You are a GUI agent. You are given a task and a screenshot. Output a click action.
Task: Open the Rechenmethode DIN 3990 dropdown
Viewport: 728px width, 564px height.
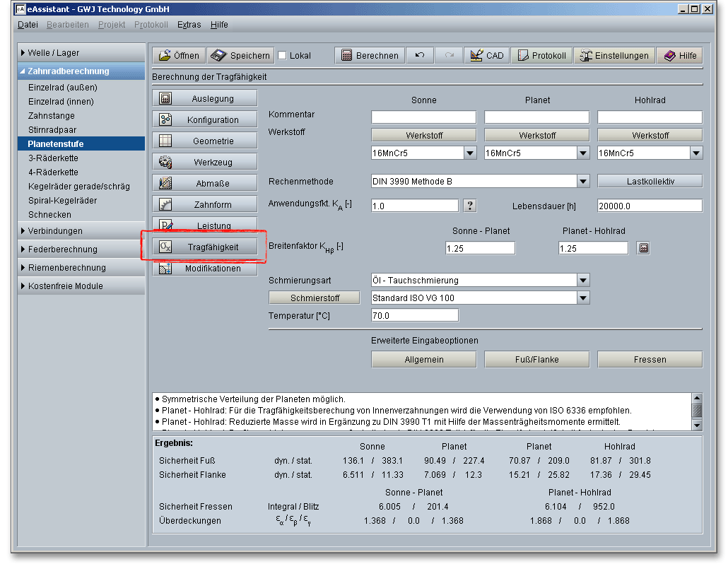click(583, 182)
